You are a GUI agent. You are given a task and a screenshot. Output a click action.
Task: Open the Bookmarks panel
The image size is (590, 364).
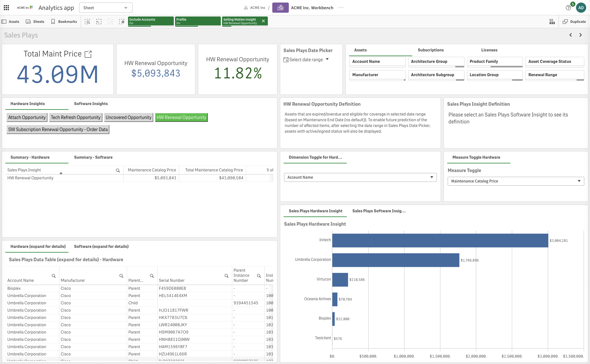[64, 22]
